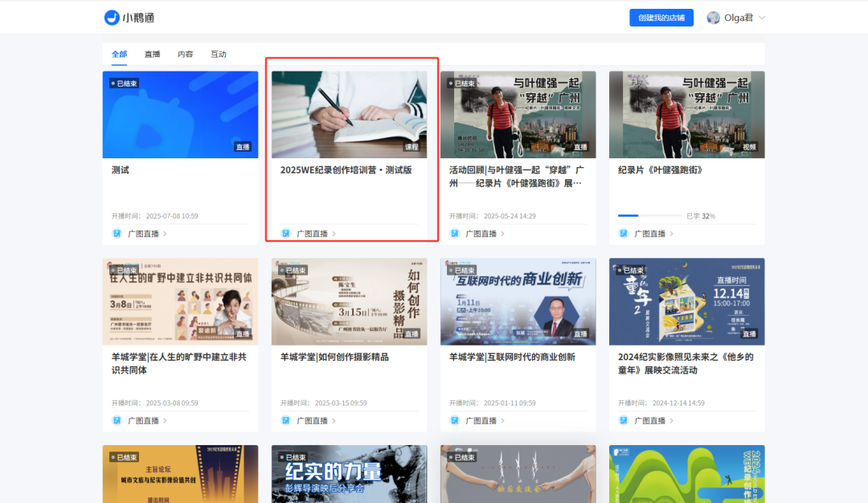Image resolution: width=868 pixels, height=503 pixels.
Task: Open the 映后交流会 grey thumbnail
Action: (518, 474)
